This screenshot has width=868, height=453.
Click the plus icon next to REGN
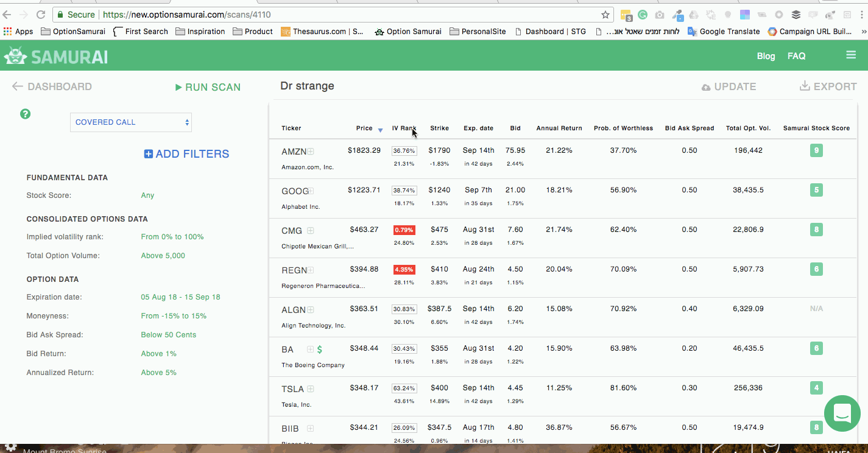(x=310, y=270)
